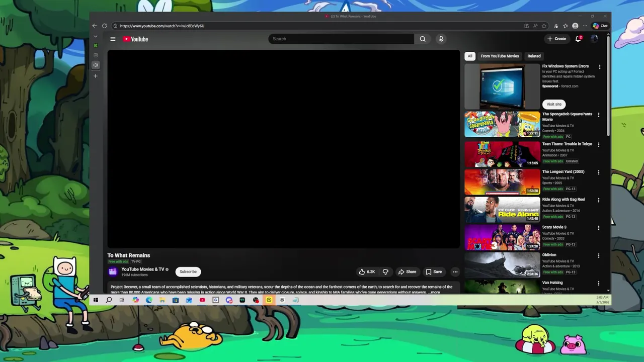Go back to the previous page in the browser
Screen dimensions: 644x362
tap(95, 26)
